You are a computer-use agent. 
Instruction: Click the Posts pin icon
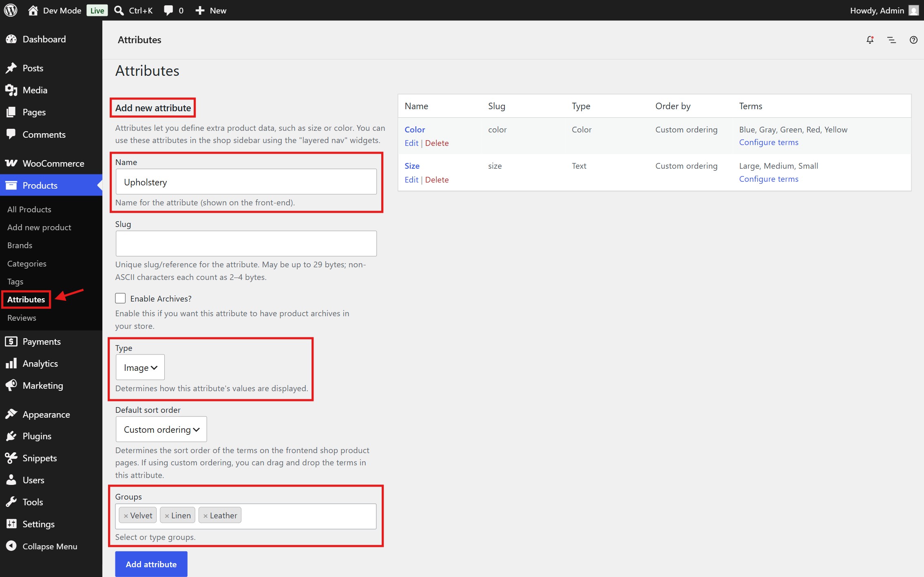click(11, 68)
